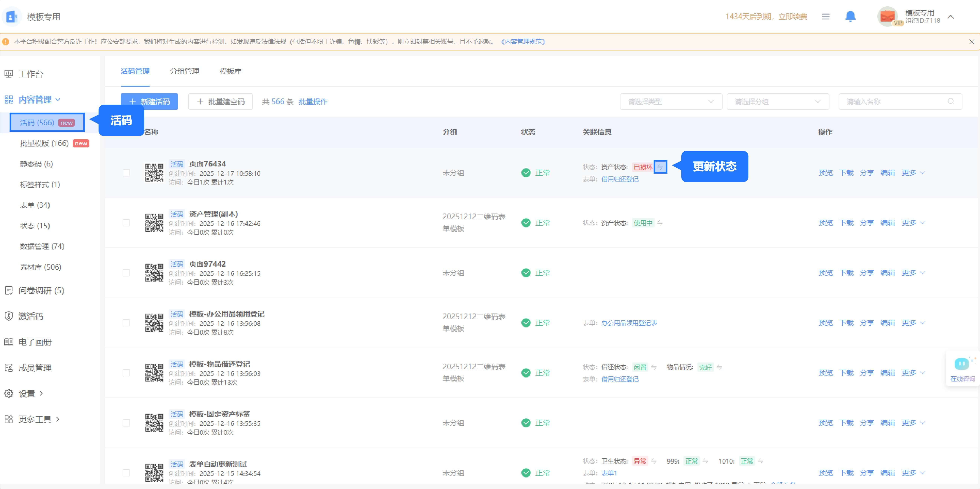The height and width of the screenshot is (489, 980).
Task: Click the search magnifier icon in name field
Action: (x=951, y=101)
